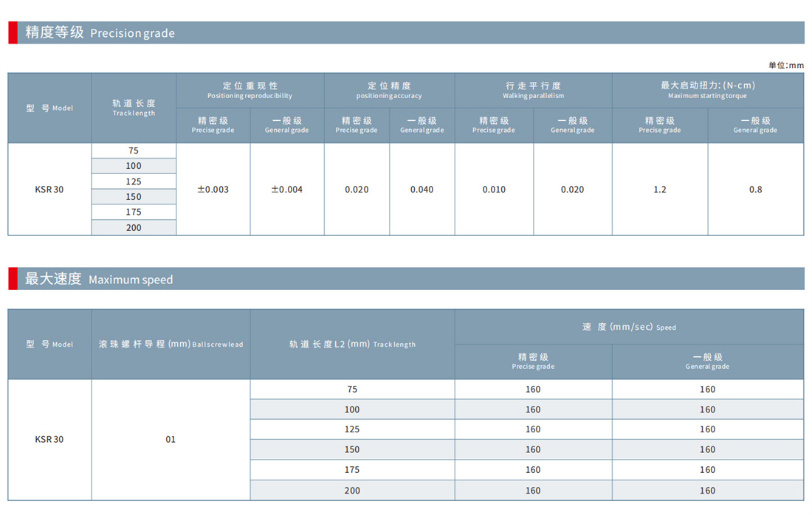Select the 最大速度 Maximum speed section title
Screen dimensions: 812x515
tap(99, 279)
